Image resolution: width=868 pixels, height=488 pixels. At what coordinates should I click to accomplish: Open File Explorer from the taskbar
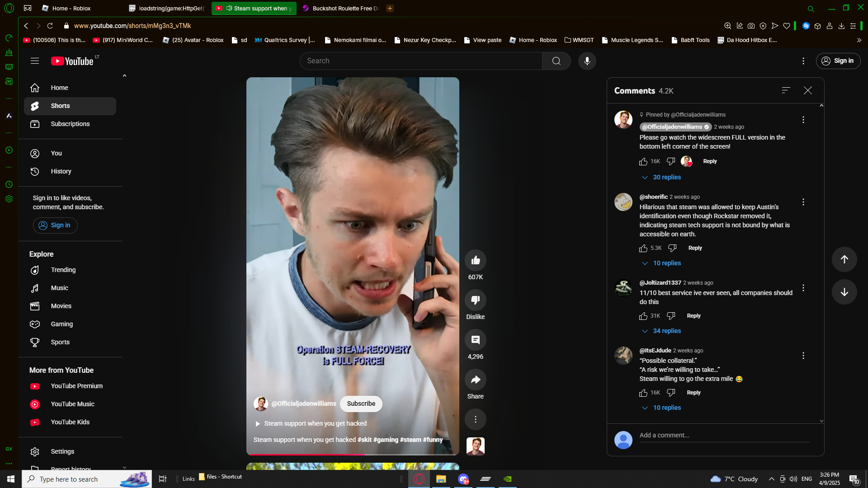coord(441,479)
